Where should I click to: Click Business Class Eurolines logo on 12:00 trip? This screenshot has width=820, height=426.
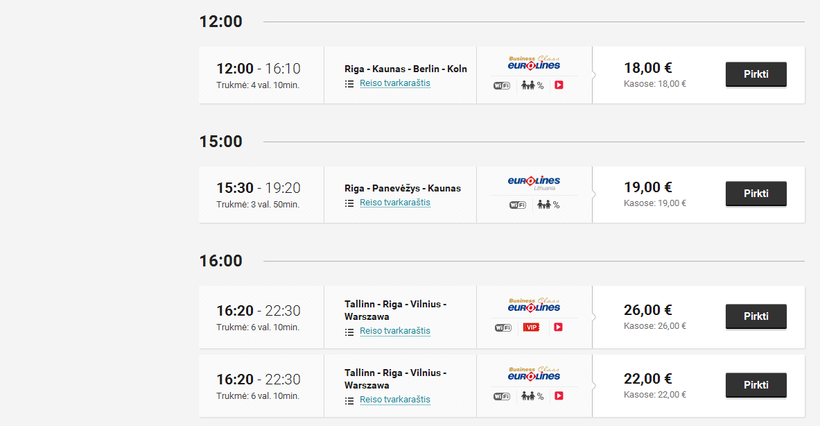click(x=534, y=63)
